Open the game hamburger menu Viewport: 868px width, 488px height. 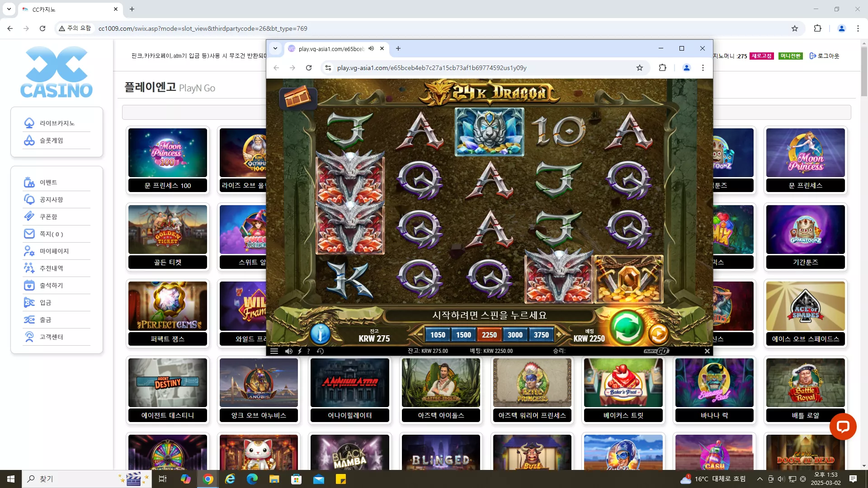click(x=274, y=351)
